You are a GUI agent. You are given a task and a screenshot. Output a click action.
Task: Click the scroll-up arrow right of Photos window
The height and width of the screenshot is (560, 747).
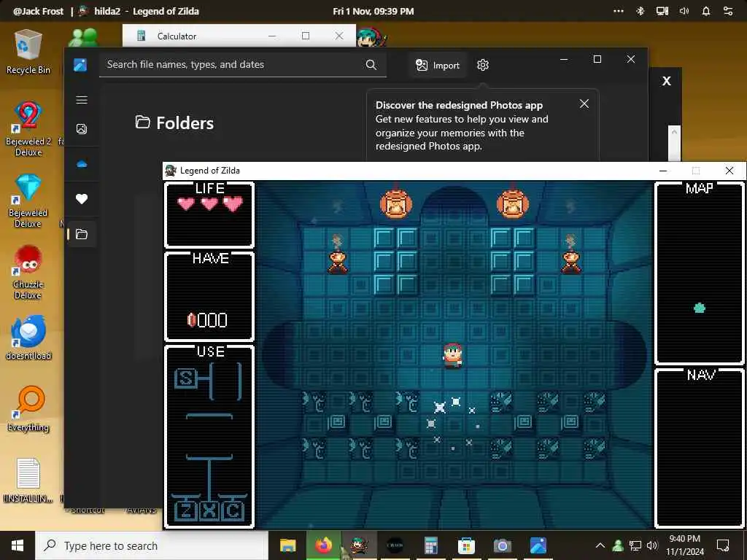point(674,132)
